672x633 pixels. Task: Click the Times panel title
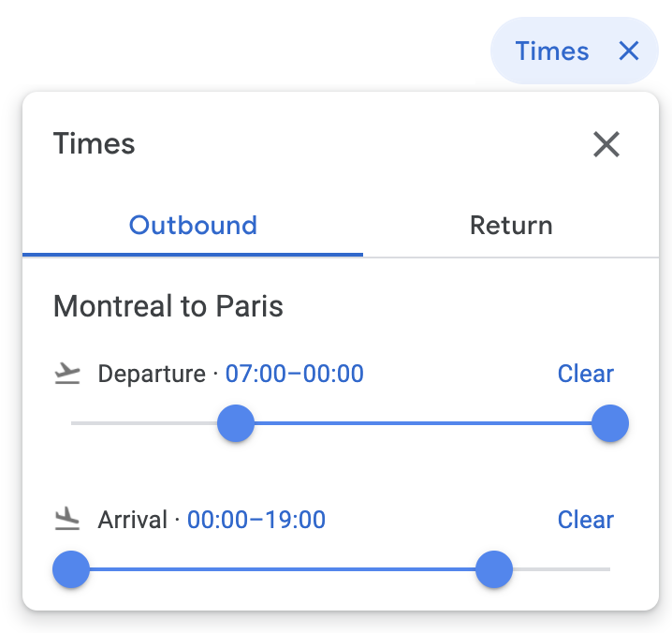click(x=95, y=144)
